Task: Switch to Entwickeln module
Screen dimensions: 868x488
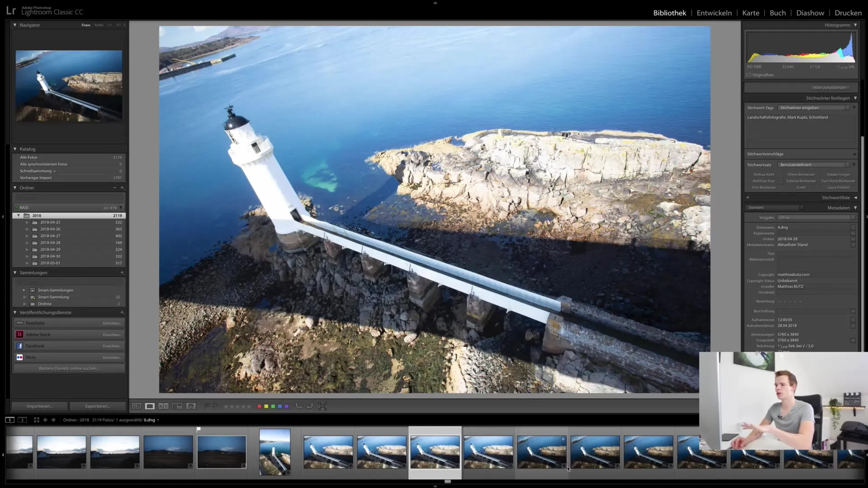Action: (714, 13)
